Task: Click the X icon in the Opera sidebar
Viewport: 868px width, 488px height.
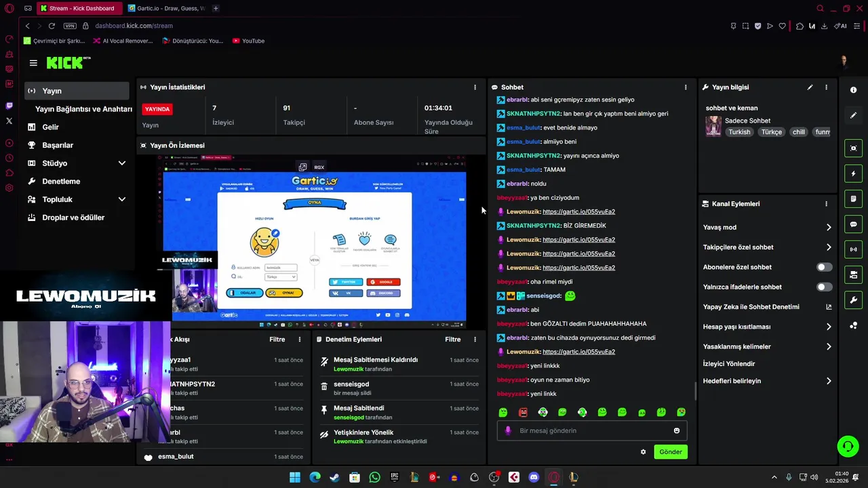Action: (9, 121)
